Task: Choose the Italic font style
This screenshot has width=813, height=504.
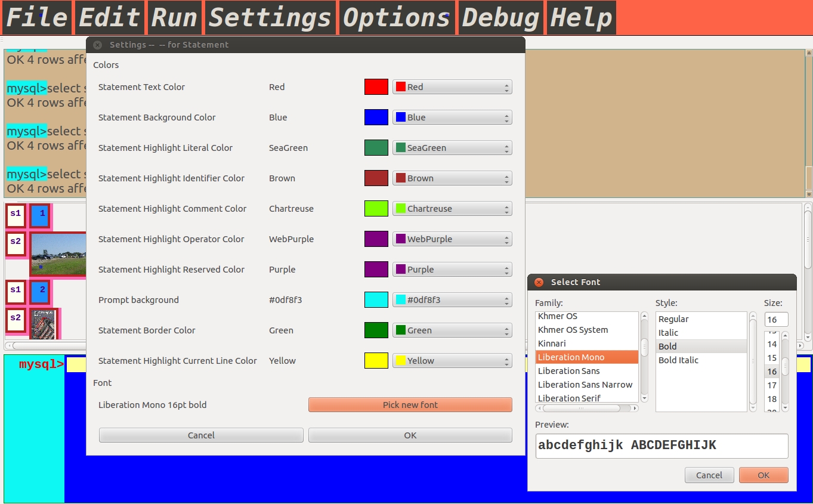Action: coord(701,333)
